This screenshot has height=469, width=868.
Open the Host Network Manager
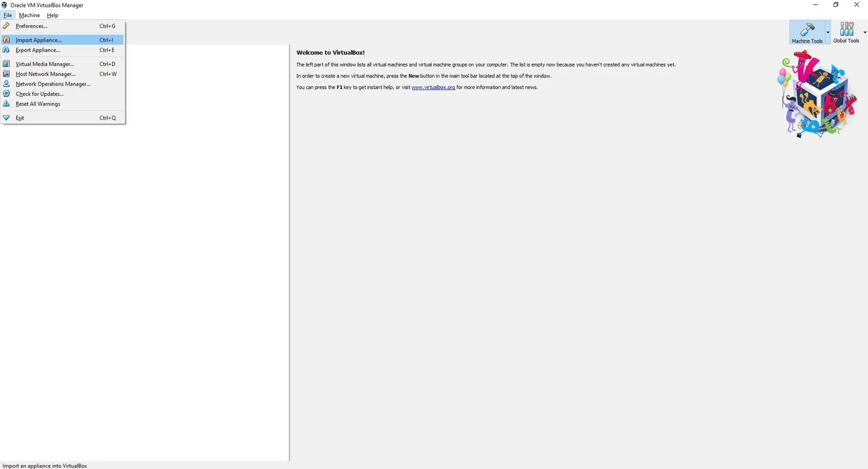(x=62, y=74)
